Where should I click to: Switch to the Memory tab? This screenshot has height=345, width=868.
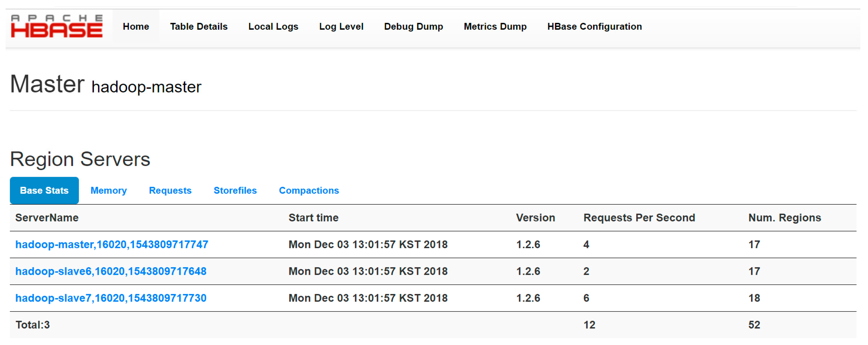tap(108, 190)
